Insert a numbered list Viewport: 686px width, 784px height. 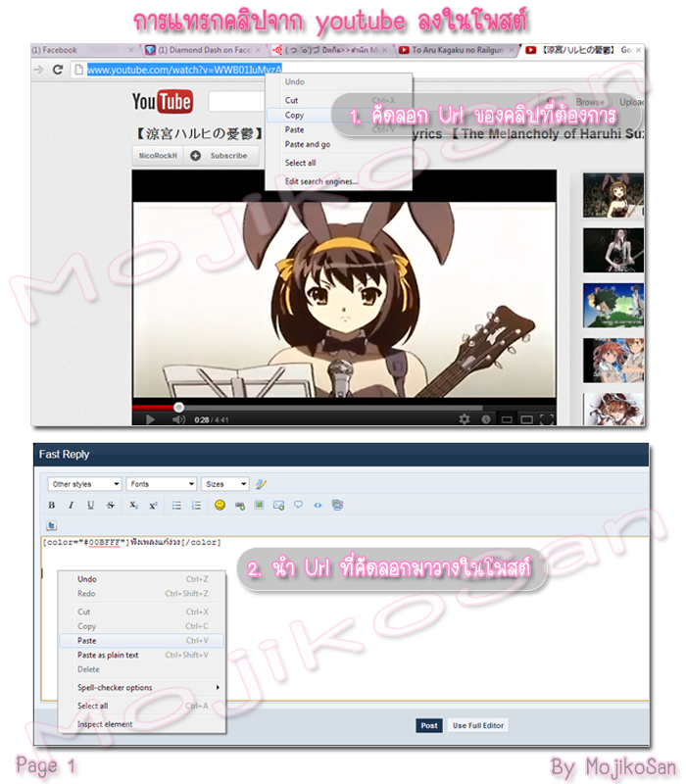coord(196,506)
